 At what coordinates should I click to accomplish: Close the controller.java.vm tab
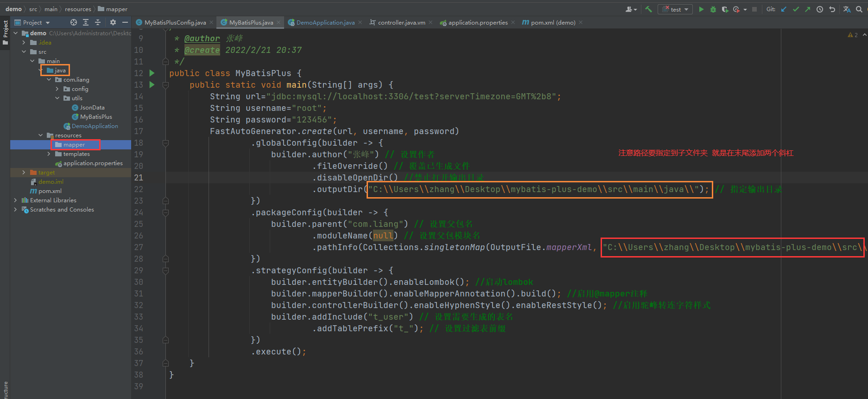(x=431, y=22)
